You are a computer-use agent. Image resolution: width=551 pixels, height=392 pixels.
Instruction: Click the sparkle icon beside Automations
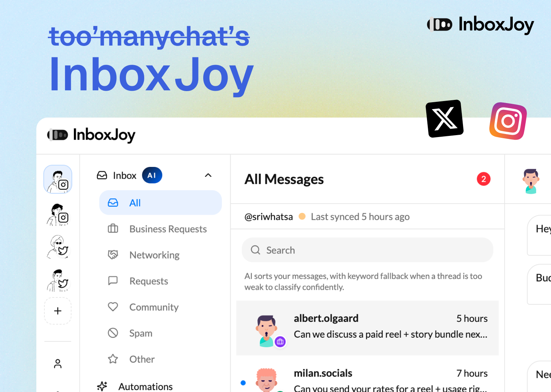tap(102, 386)
